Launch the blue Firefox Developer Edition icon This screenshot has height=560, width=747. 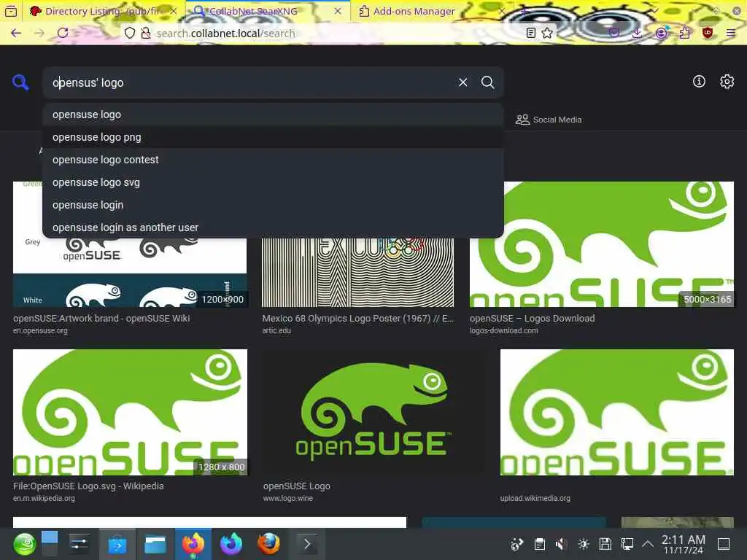click(231, 544)
